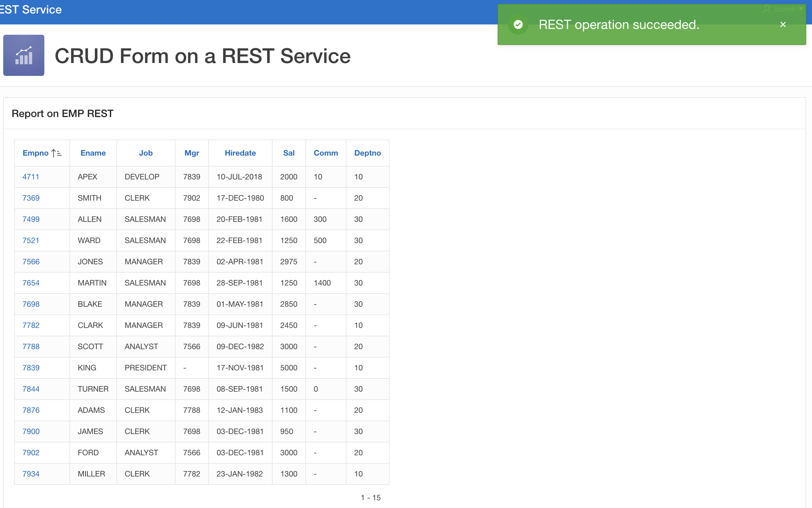The height and width of the screenshot is (508, 812).
Task: Sort the report by Ename column
Action: pos(93,153)
